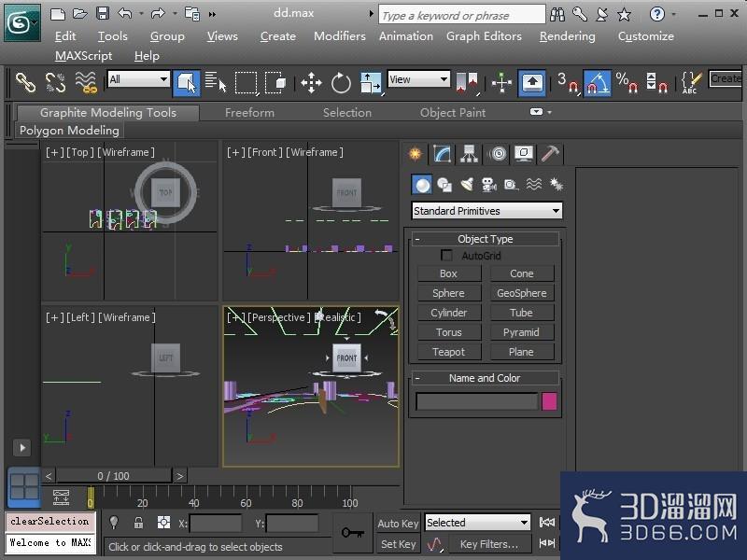Create a Box primitive
The height and width of the screenshot is (560, 747).
(x=449, y=273)
